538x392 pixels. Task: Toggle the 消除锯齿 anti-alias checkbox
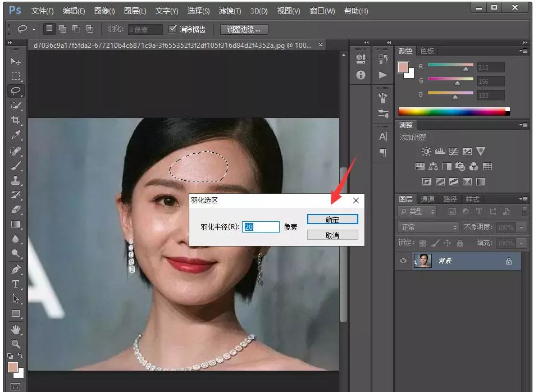point(173,29)
